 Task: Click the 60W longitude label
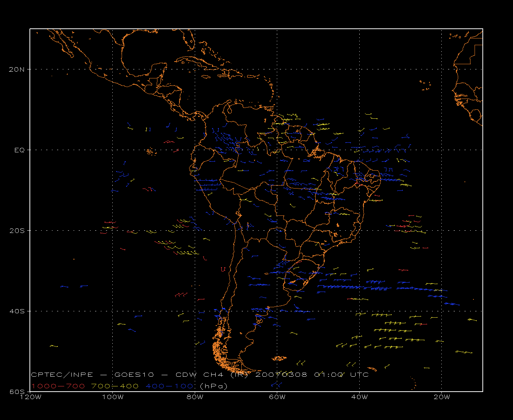[x=277, y=397]
